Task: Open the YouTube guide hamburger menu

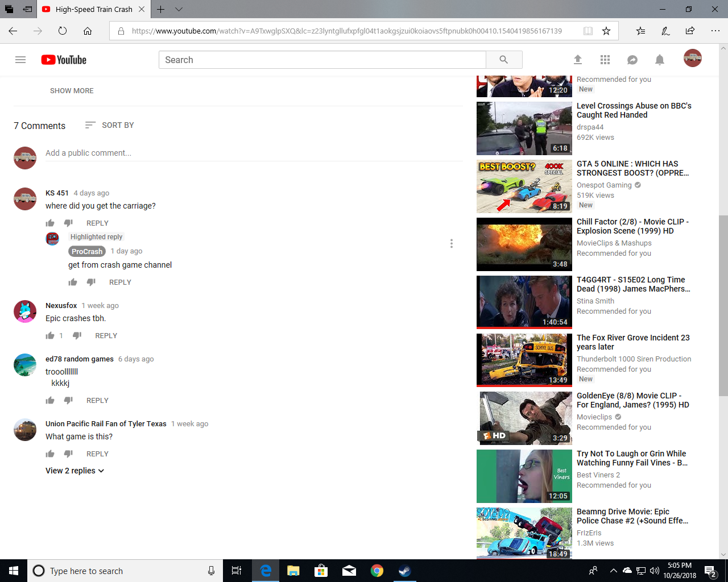Action: click(x=20, y=60)
